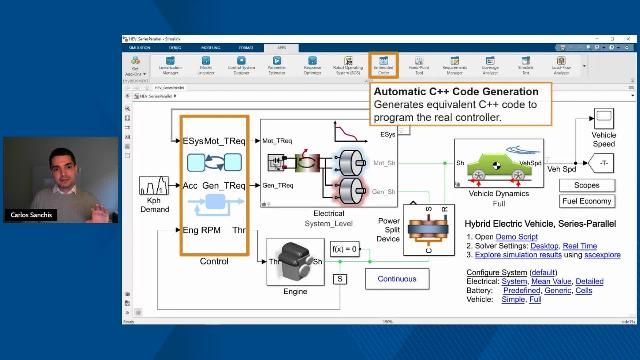Launch the Parameter Estimator app
Viewport: 640px width, 360px height.
coord(277,65)
